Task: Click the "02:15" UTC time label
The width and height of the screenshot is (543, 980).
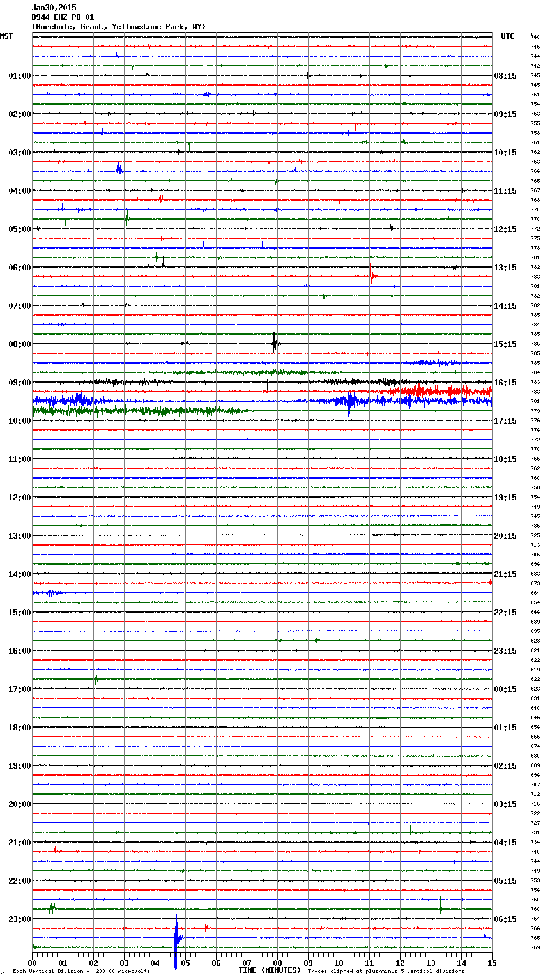Action: pos(505,766)
